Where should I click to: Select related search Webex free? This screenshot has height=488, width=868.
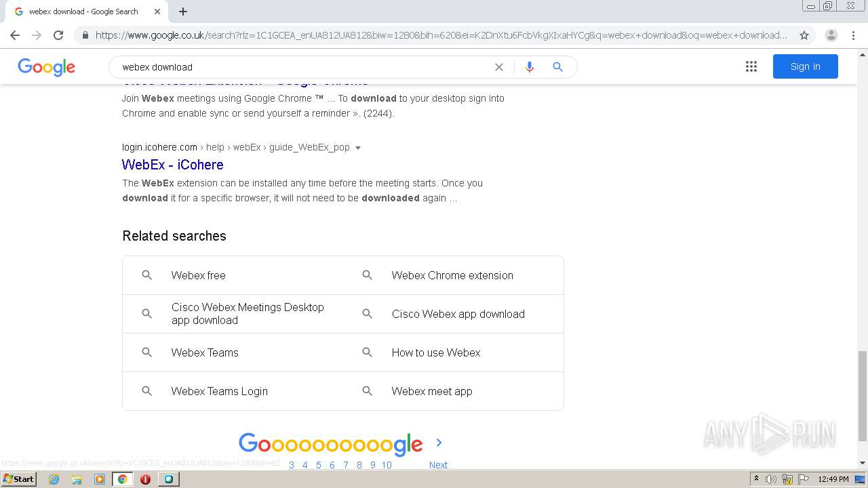pos(198,275)
